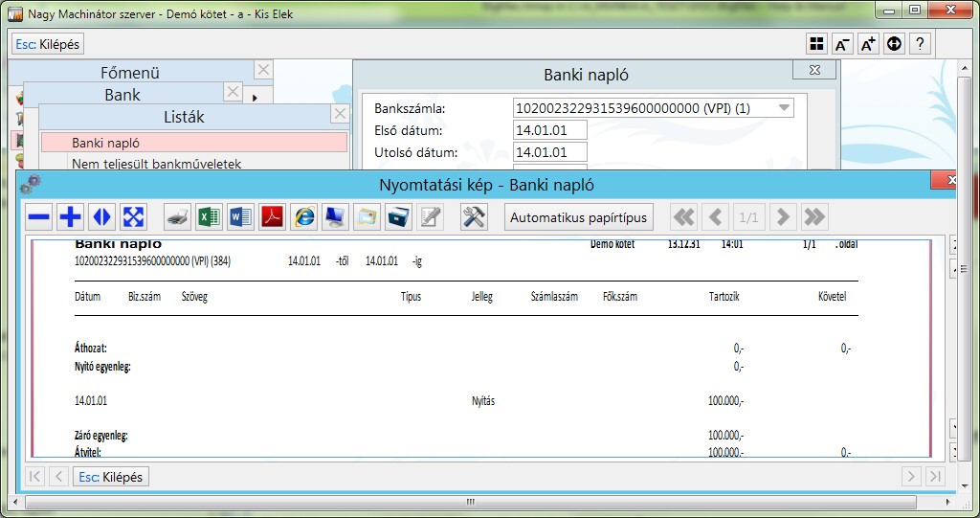
Task: Open print settings tools icon
Action: 474,217
